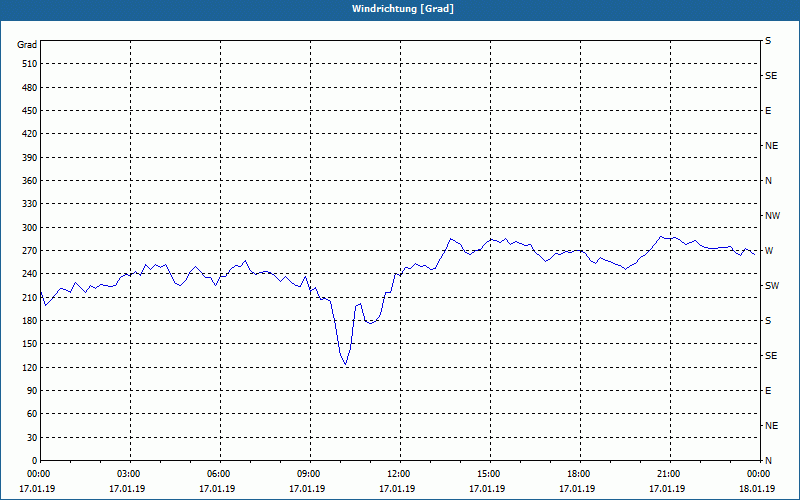
Task: Click the 300 value on the y-axis
Action: 29,228
